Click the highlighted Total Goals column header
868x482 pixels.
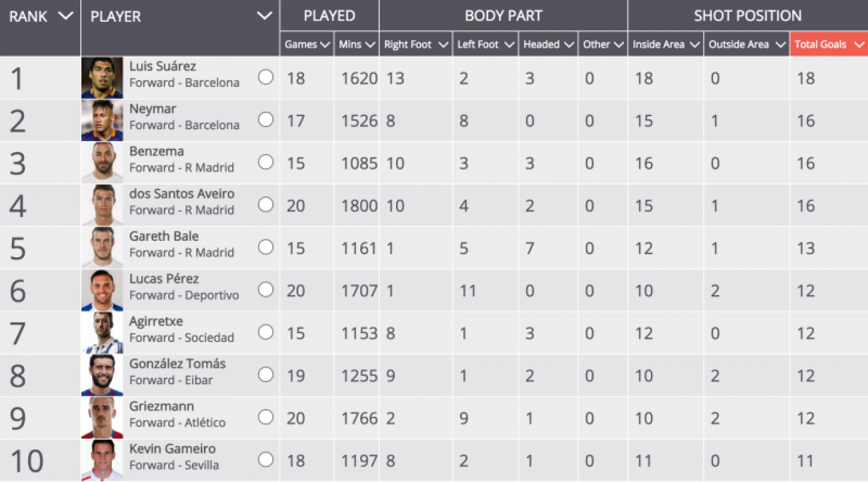coord(829,45)
